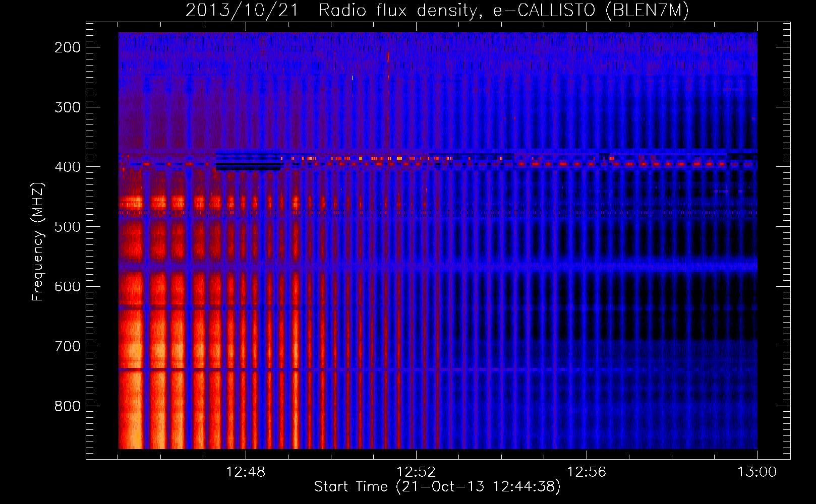The height and width of the screenshot is (504, 816).
Task: Click the 800 frequency tick label
Action: (x=68, y=406)
